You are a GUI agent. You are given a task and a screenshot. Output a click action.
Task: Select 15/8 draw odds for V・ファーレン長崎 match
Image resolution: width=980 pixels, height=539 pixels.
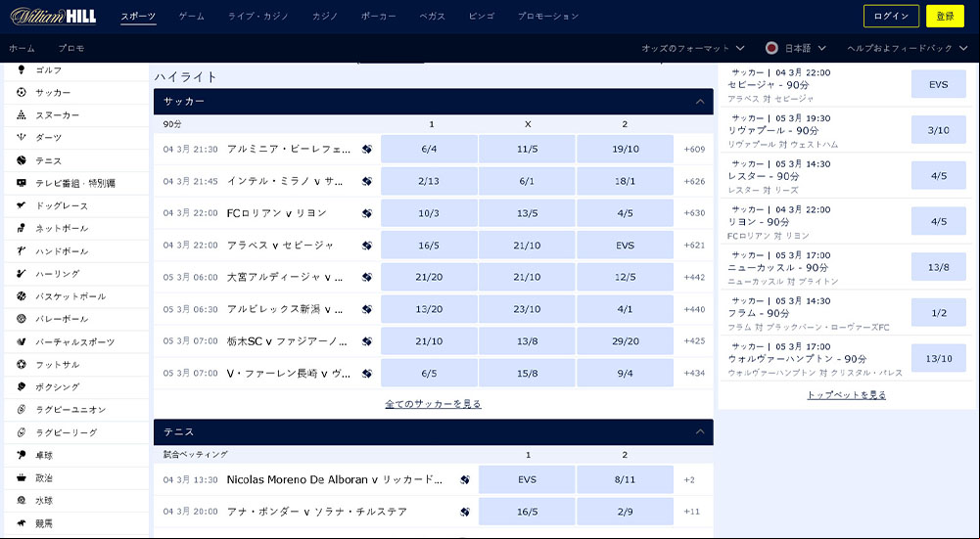[x=527, y=373]
